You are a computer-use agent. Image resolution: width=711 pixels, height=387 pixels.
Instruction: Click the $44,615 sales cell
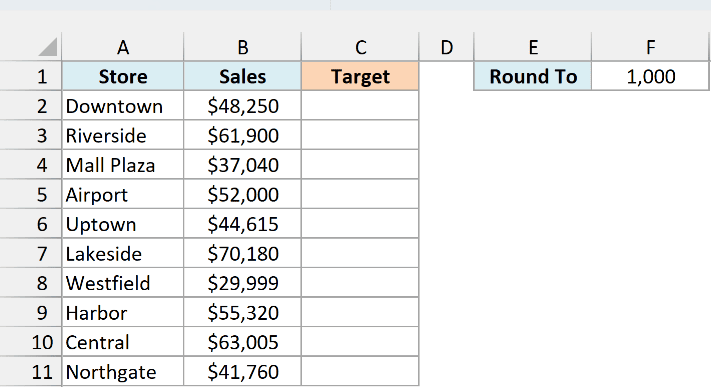243,224
